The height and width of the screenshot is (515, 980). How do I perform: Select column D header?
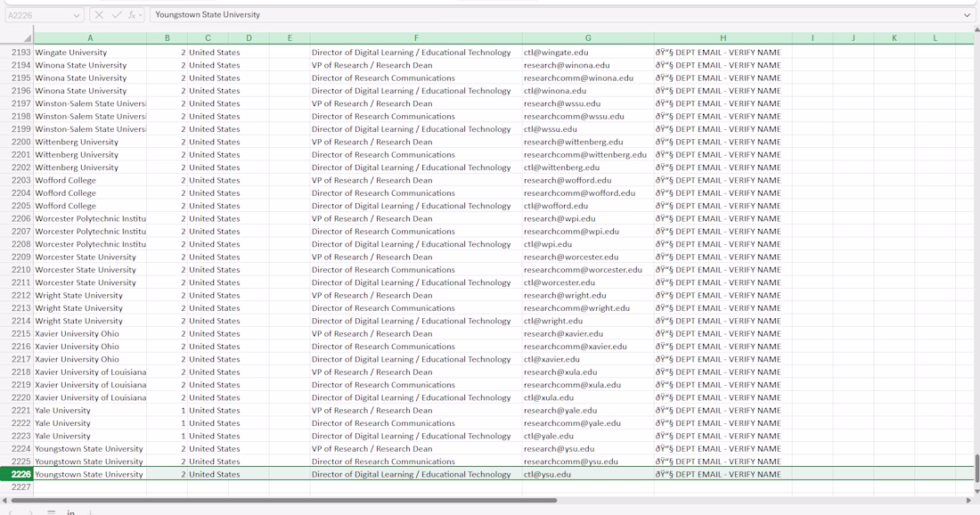(x=249, y=38)
